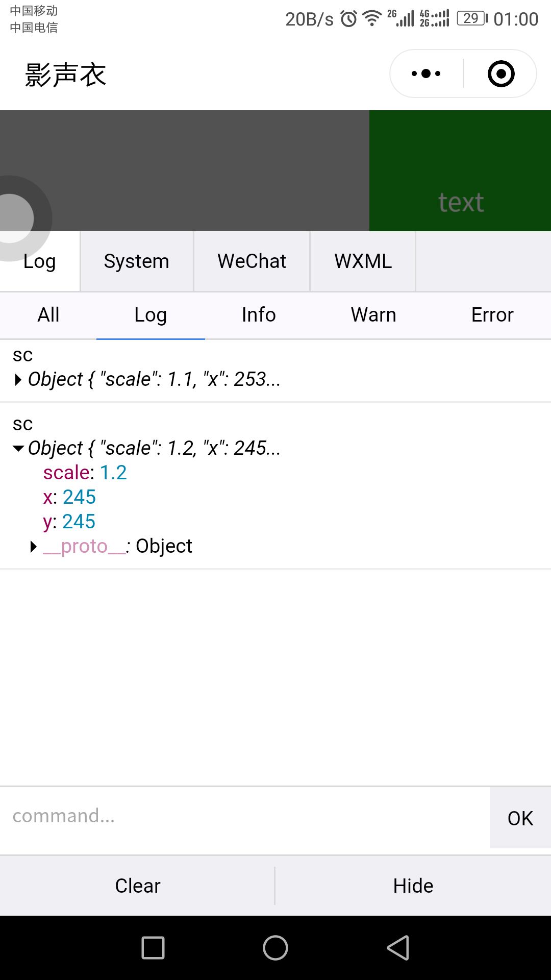The height and width of the screenshot is (980, 551).
Task: Tap the Android back triangle button
Action: click(x=398, y=948)
